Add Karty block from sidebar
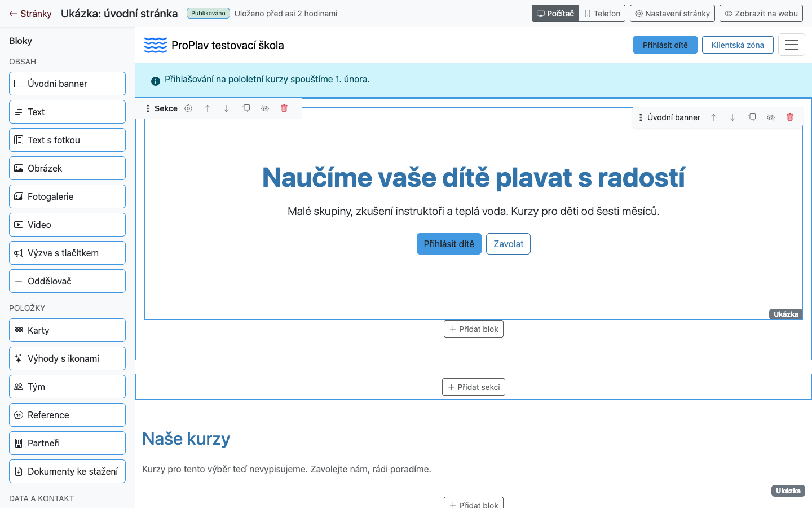The image size is (812, 508). tap(67, 330)
